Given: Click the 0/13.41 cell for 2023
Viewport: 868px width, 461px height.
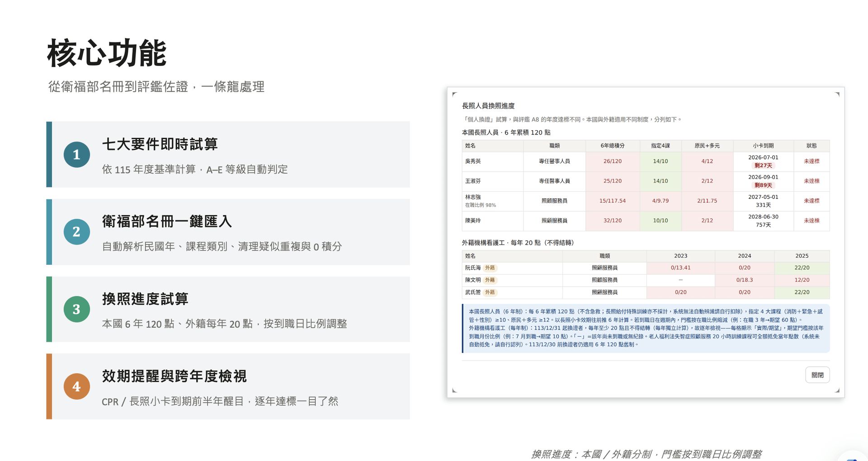Looking at the screenshot, I should click(x=680, y=268).
